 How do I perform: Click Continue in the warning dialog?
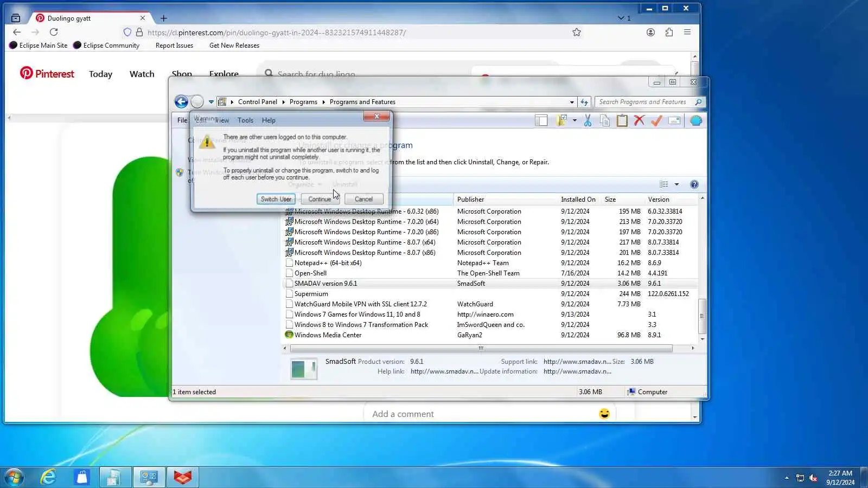(320, 199)
